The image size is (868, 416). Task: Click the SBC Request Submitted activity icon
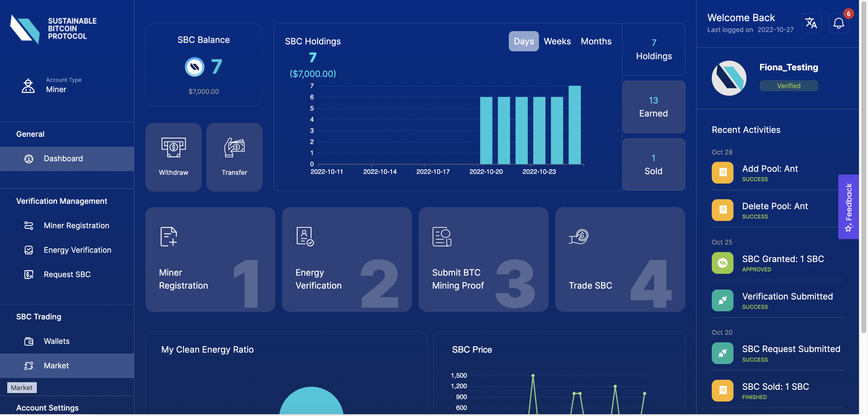722,353
